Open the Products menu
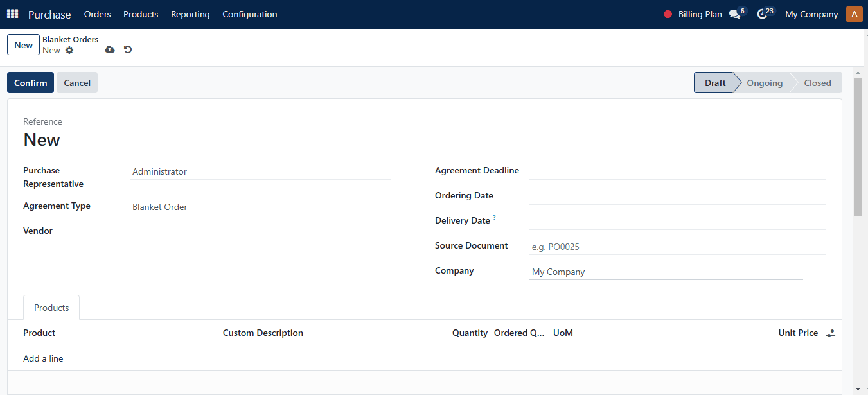Viewport: 868px width, 395px height. click(x=141, y=14)
